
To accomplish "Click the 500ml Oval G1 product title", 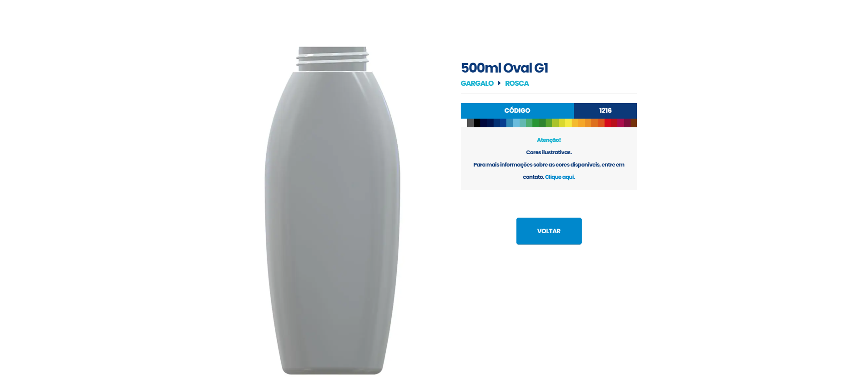I will pyautogui.click(x=505, y=68).
